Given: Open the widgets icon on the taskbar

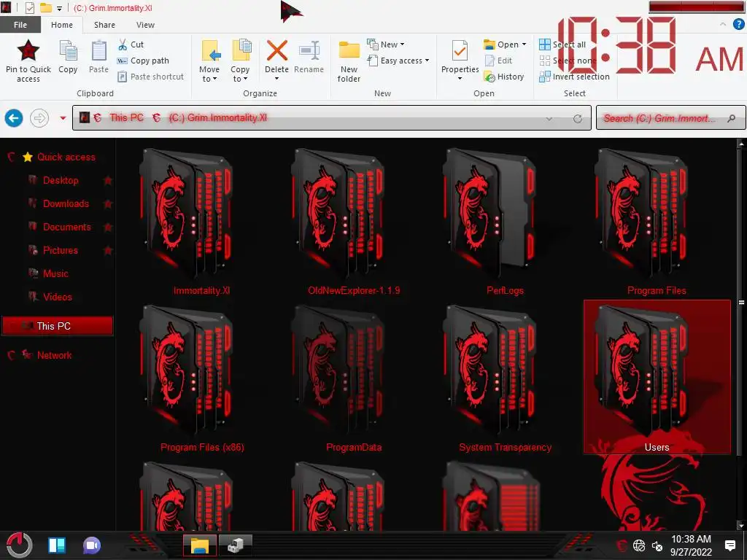Looking at the screenshot, I should (57, 545).
